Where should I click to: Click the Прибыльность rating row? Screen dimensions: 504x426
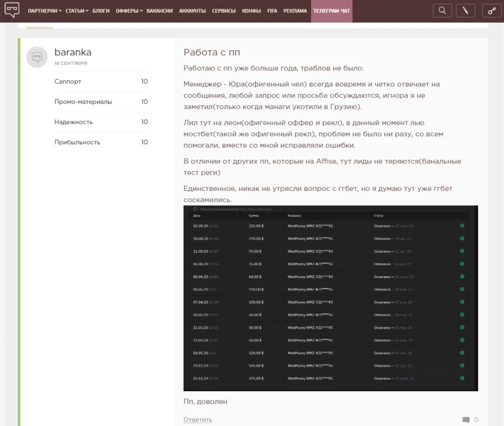tap(101, 142)
